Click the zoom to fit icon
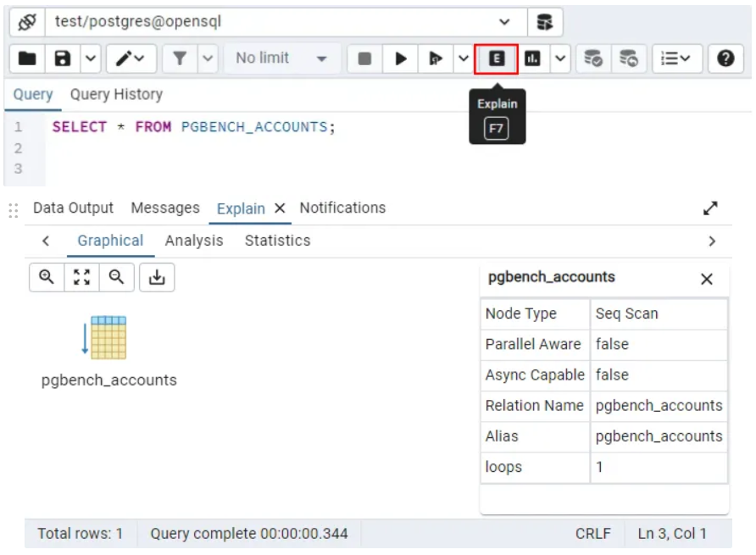The width and height of the screenshot is (756, 555). tap(81, 277)
